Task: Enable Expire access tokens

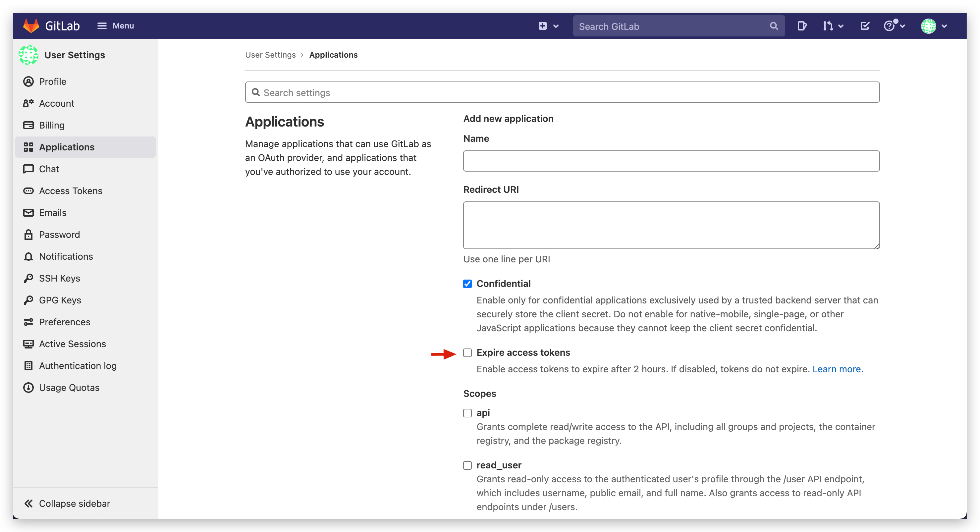Action: (x=467, y=352)
